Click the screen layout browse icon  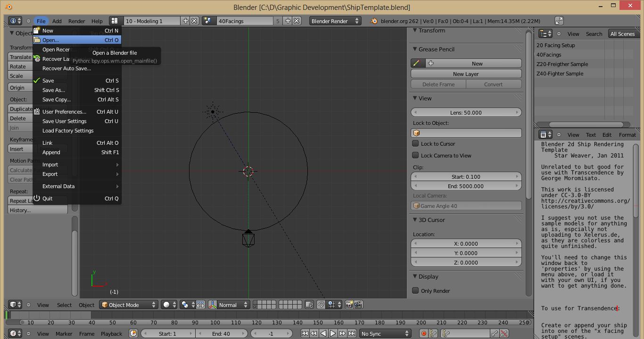tap(115, 21)
